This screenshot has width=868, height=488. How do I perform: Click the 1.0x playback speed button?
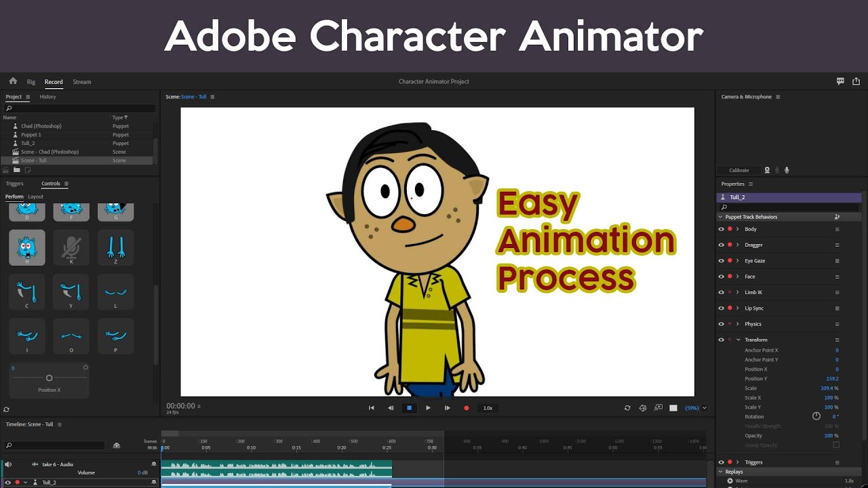coord(488,408)
